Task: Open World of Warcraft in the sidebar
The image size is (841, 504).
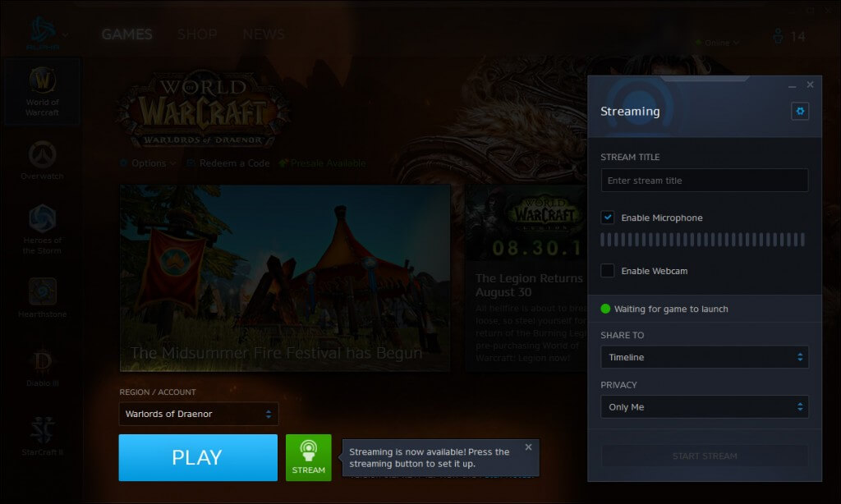Action: point(42,90)
